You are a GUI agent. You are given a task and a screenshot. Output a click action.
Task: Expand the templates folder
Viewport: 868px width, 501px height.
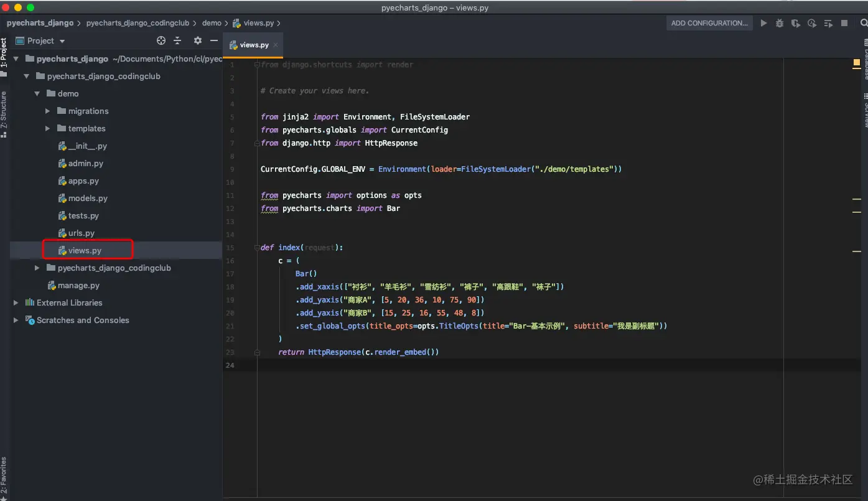(48, 128)
